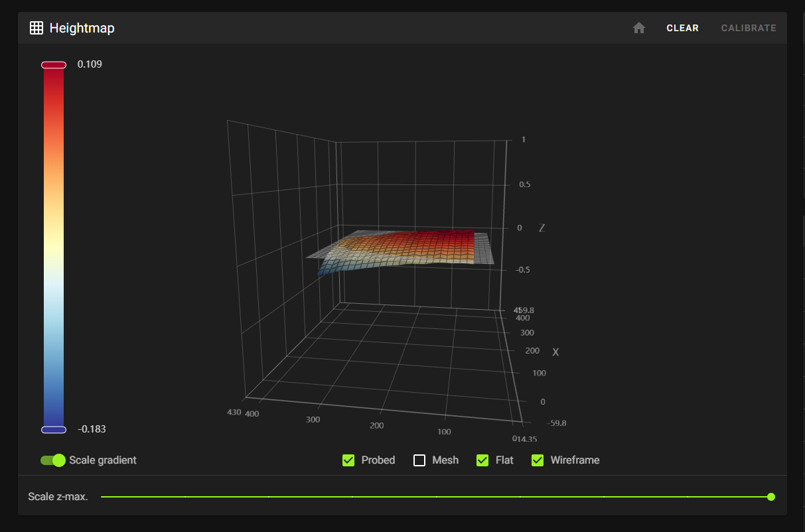Click the color gradient scale bar
The height and width of the screenshot is (532, 805).
[54, 247]
